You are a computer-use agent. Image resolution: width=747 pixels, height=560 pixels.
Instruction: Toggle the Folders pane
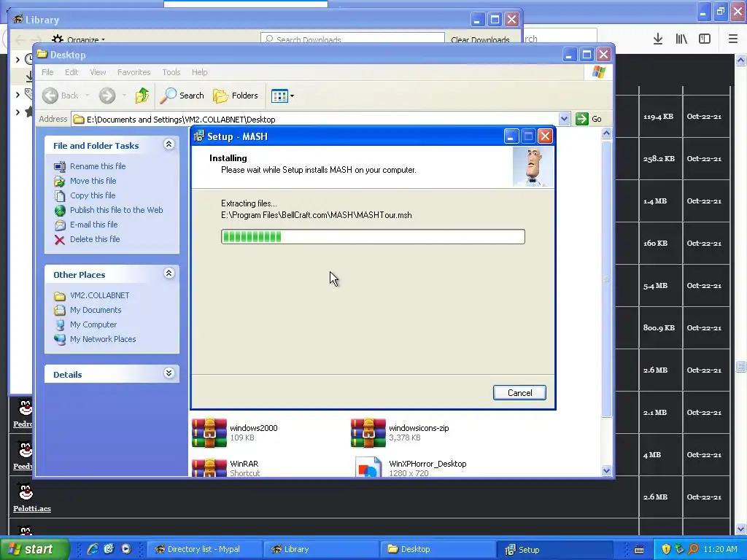(236, 96)
